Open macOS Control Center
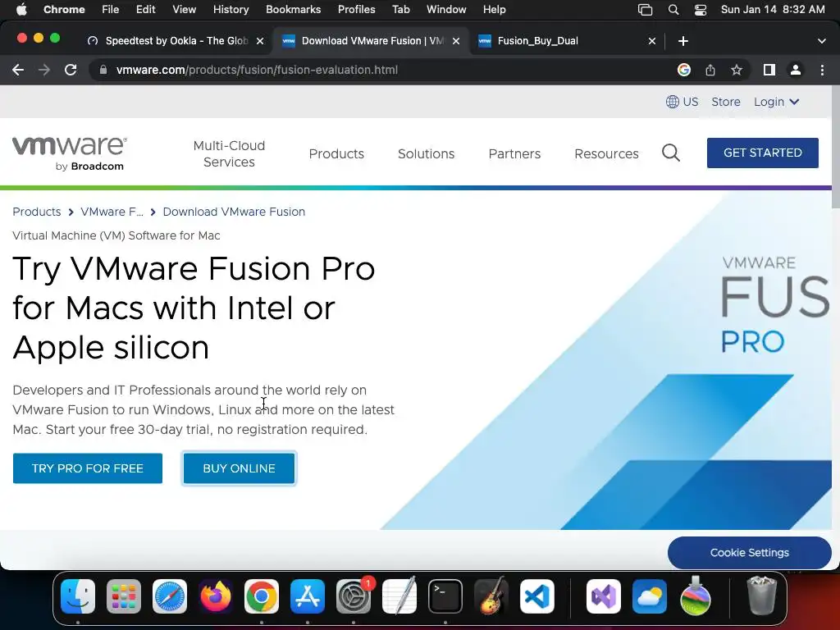 [701, 10]
